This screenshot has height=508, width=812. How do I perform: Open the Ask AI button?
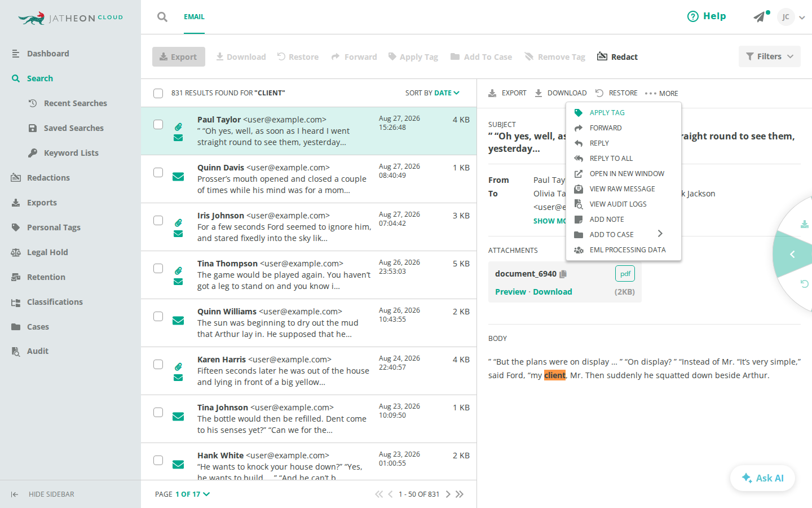[x=762, y=478]
